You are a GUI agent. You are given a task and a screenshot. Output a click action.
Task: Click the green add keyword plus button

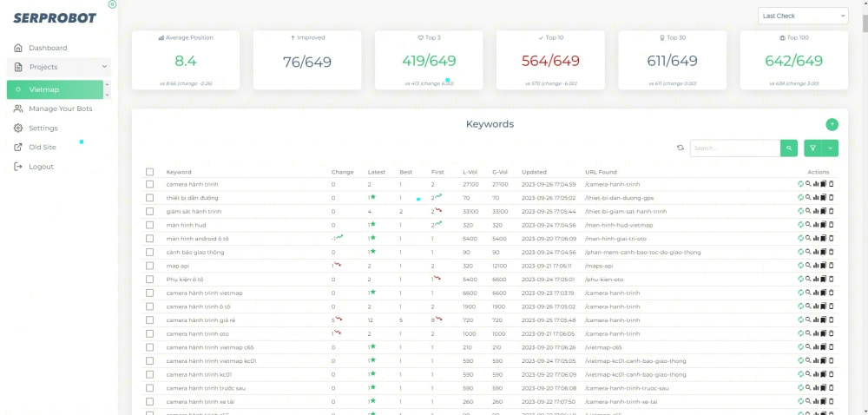click(x=832, y=124)
